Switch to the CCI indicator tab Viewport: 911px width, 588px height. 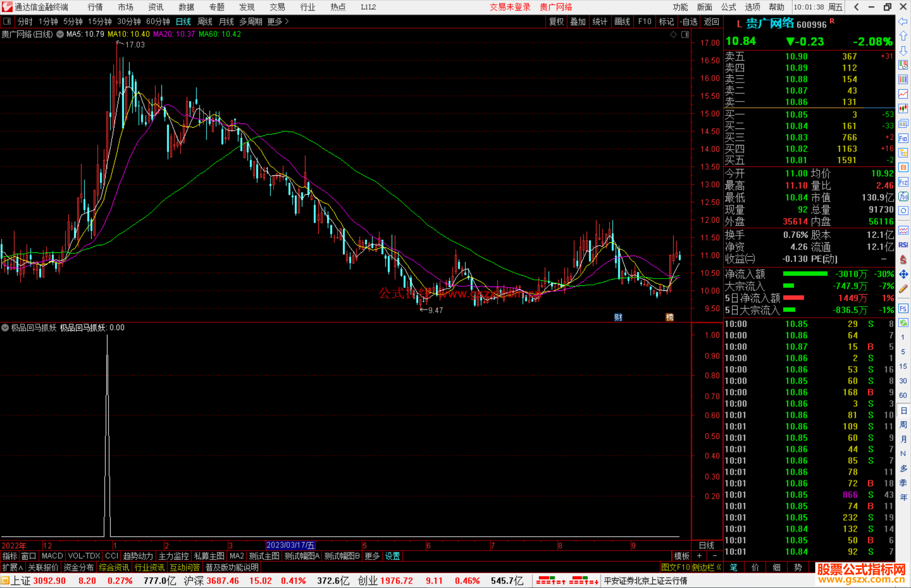[112, 556]
